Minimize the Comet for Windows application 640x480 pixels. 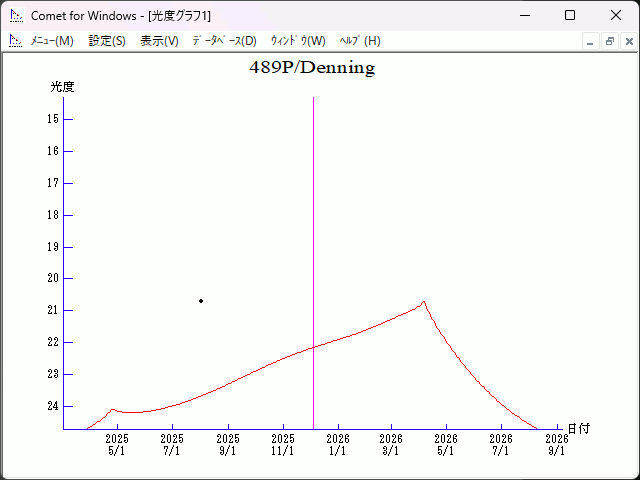(x=524, y=15)
